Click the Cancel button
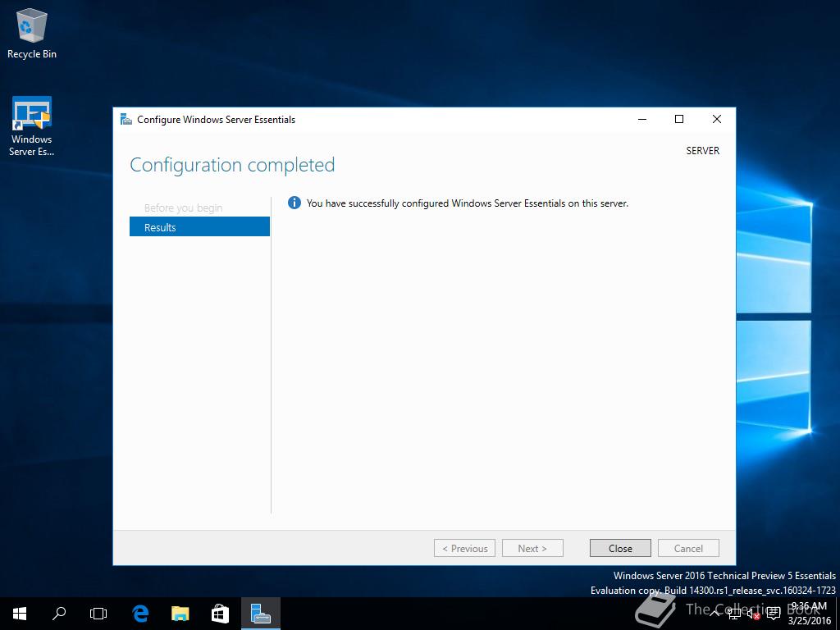The height and width of the screenshot is (630, 840). tap(688, 548)
